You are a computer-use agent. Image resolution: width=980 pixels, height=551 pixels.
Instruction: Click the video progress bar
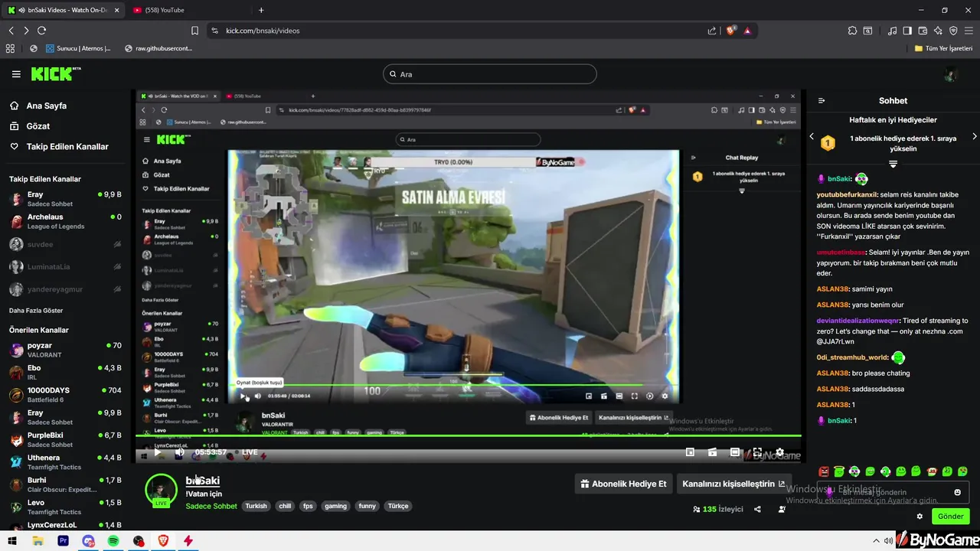(x=469, y=436)
